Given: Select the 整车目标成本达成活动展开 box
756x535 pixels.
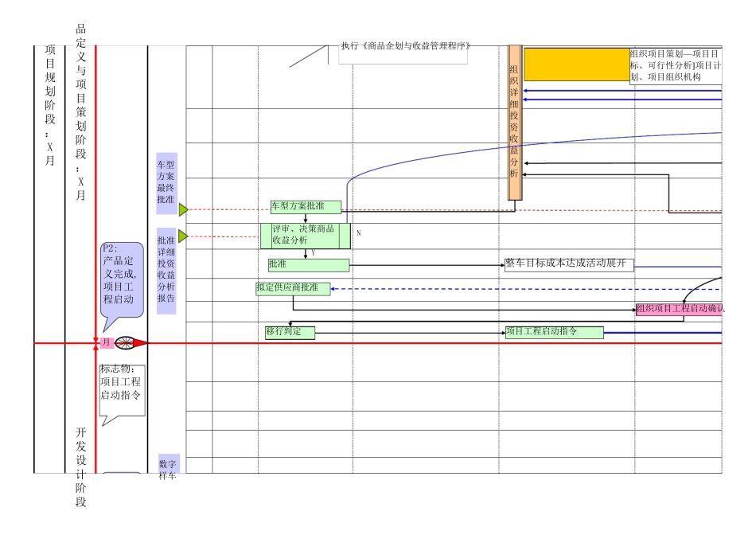Looking at the screenshot, I should (568, 264).
